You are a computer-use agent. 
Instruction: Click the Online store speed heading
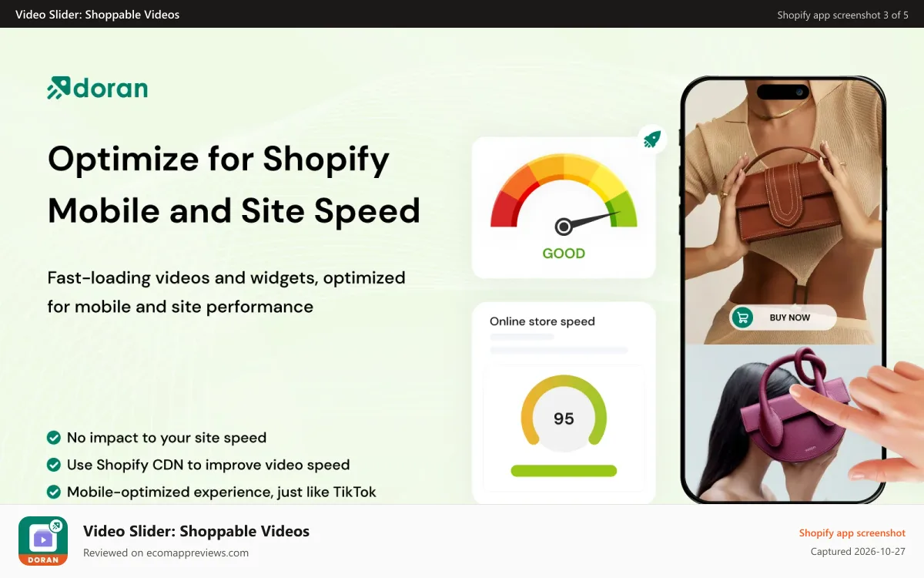pos(542,321)
